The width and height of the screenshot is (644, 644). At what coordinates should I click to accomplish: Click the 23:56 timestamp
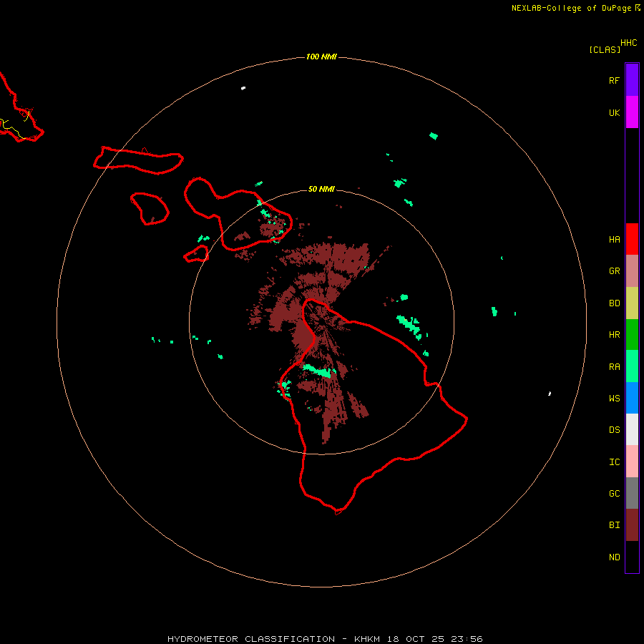pyautogui.click(x=467, y=639)
